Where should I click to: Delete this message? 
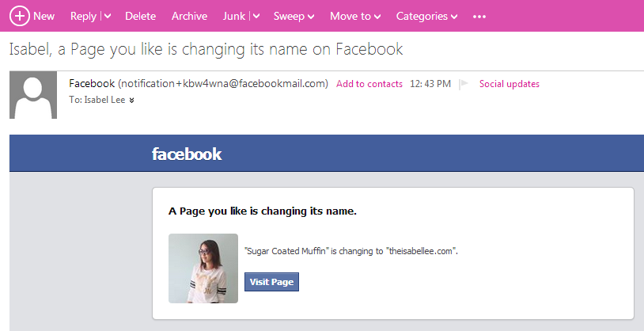[x=141, y=17]
